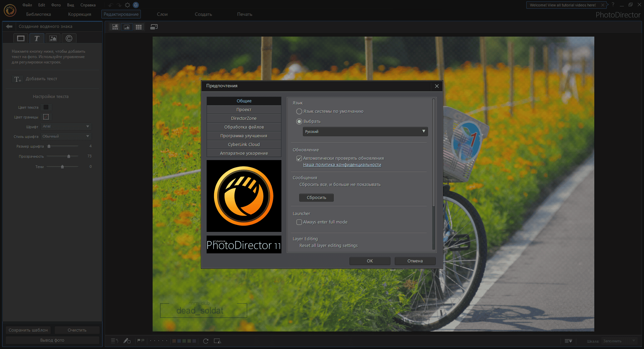This screenshot has height=349, width=644.
Task: Select the text watermark T tab
Action: click(37, 38)
